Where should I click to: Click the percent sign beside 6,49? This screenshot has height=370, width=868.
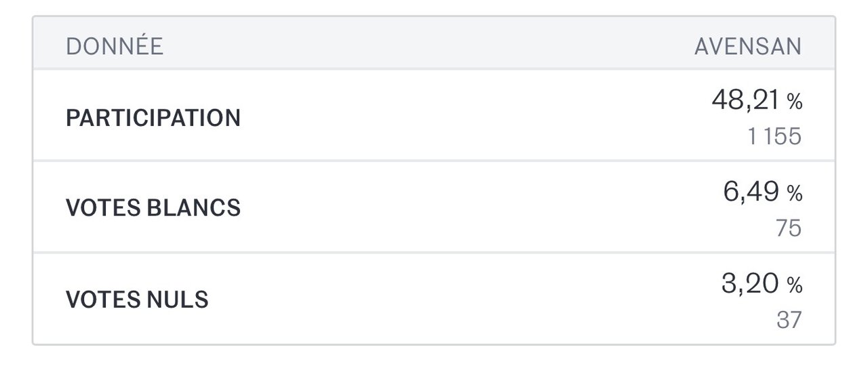click(x=794, y=194)
